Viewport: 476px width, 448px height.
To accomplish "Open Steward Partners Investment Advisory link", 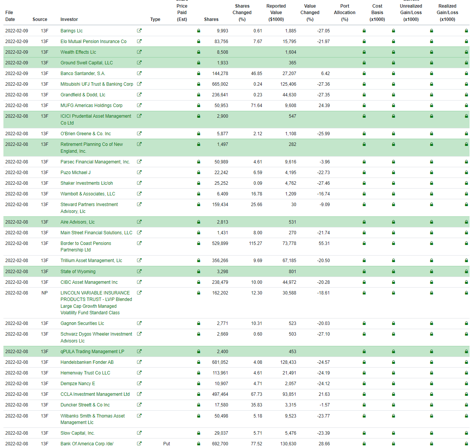I will (89, 208).
